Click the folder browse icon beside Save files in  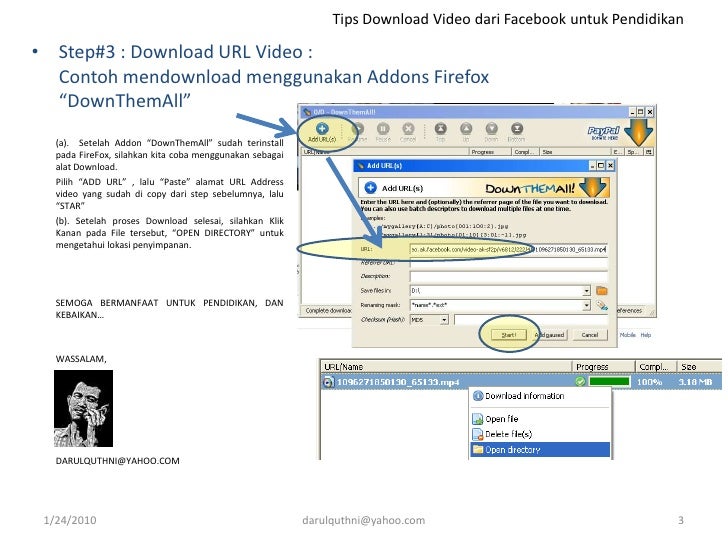602,291
